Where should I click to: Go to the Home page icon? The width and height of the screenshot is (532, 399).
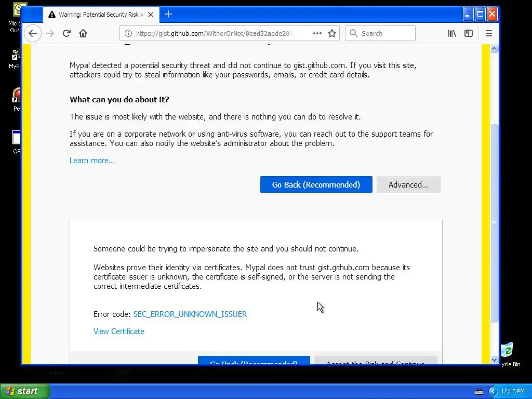click(83, 33)
